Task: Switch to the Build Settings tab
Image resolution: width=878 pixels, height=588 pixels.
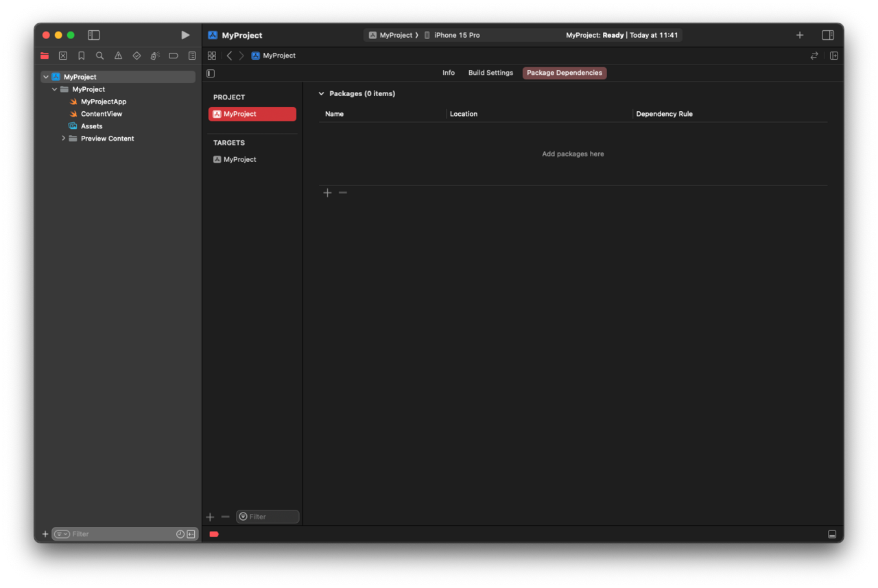Action: (x=490, y=73)
